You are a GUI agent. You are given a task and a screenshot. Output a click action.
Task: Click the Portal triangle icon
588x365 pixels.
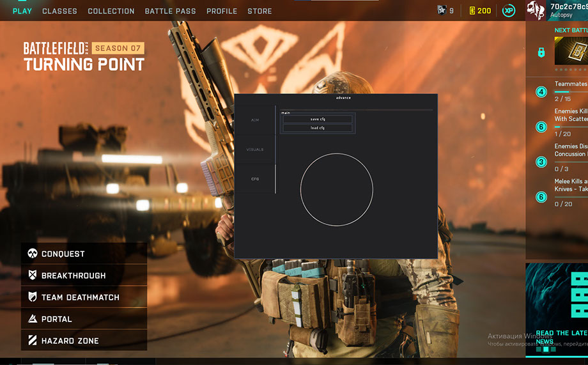[32, 319]
